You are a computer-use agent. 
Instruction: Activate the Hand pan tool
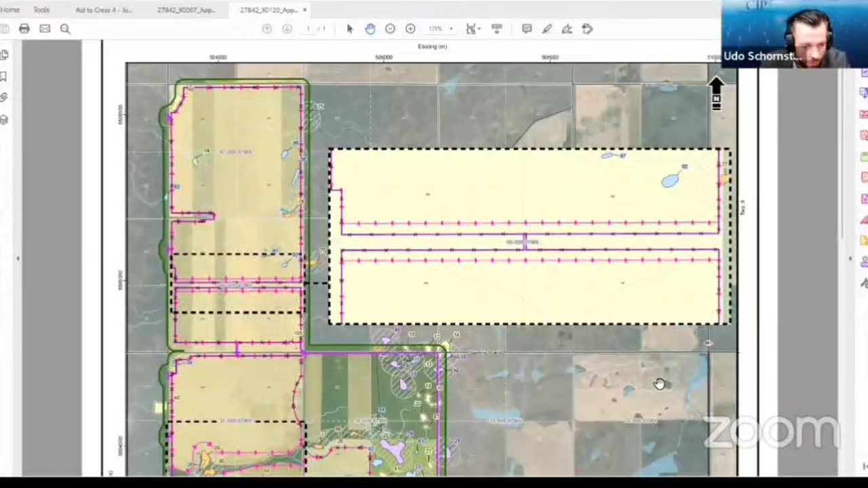click(x=370, y=28)
